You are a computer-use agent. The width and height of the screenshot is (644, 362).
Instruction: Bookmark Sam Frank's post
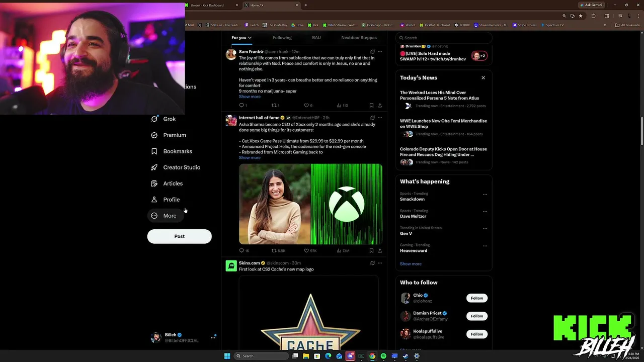[x=371, y=106]
